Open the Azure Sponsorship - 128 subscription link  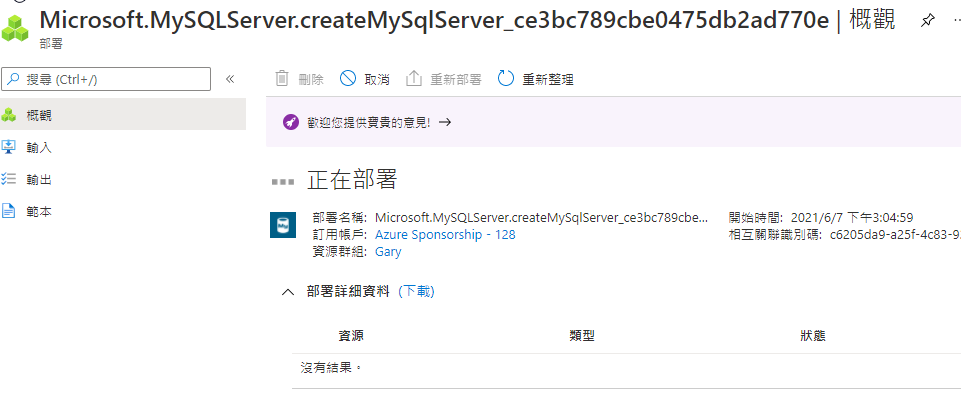[445, 235]
